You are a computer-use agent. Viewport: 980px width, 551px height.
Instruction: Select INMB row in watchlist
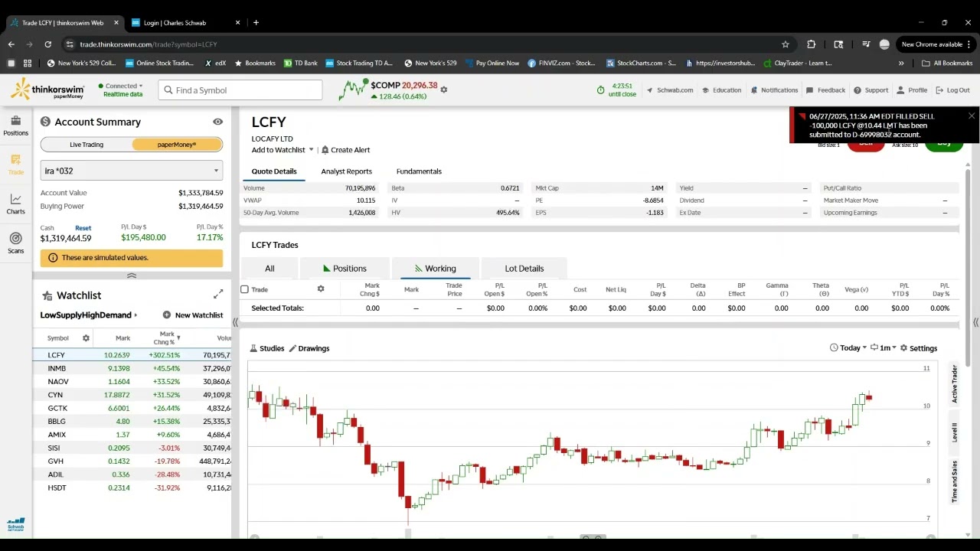(132, 368)
